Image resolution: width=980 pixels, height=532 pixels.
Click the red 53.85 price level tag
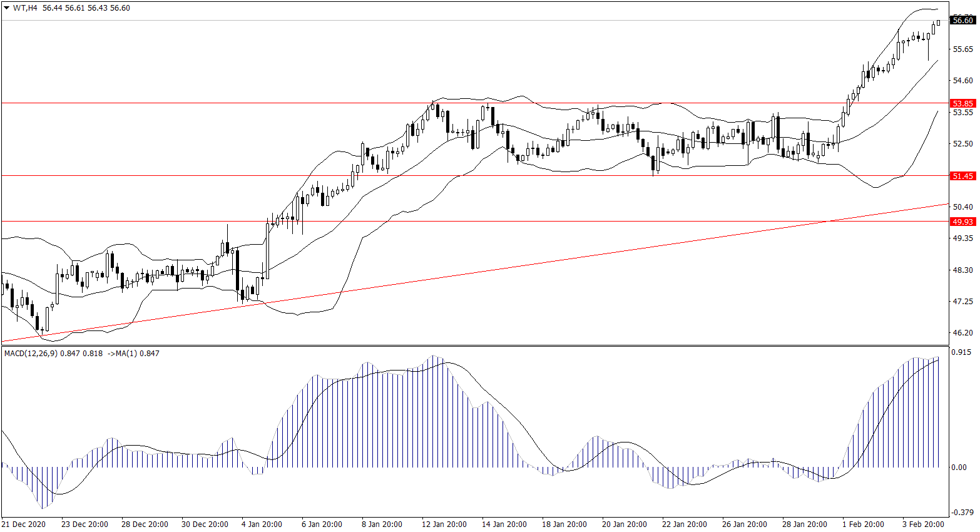pos(962,103)
